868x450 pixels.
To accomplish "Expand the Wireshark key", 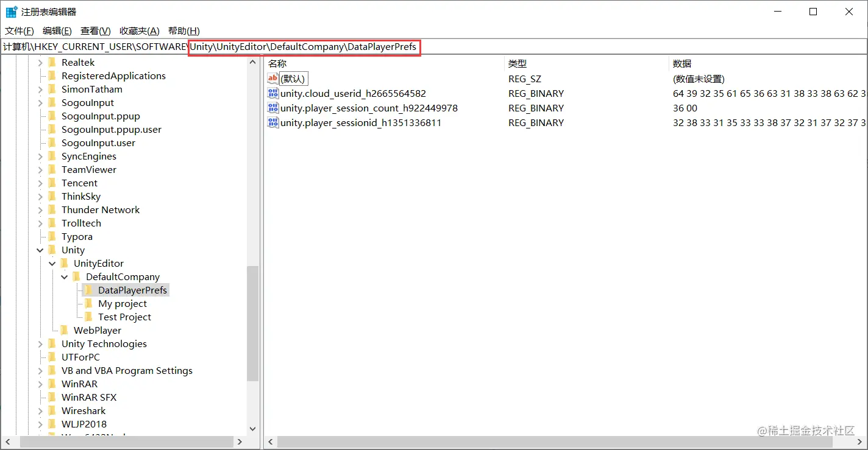I will coord(40,411).
